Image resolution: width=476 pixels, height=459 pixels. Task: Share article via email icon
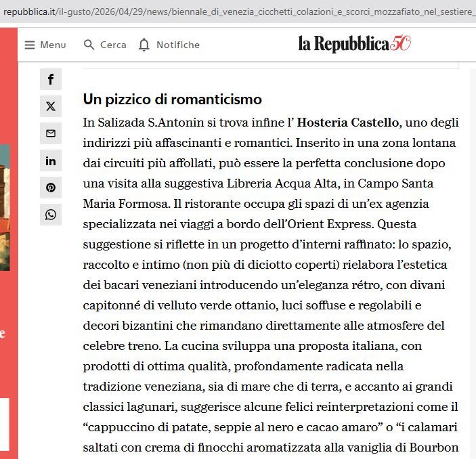coord(51,133)
